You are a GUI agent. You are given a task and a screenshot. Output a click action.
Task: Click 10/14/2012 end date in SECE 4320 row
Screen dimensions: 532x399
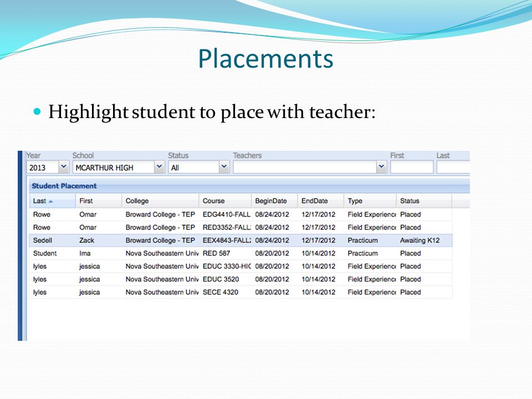318,292
